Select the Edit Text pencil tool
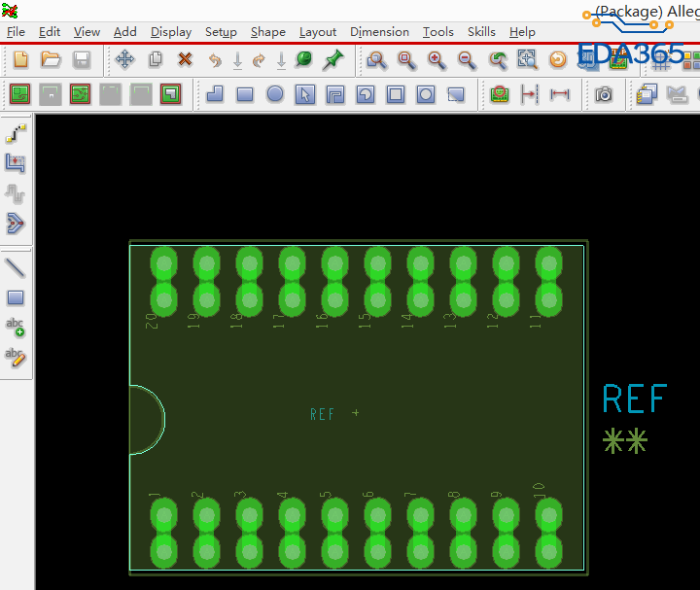The image size is (700, 590). click(16, 357)
